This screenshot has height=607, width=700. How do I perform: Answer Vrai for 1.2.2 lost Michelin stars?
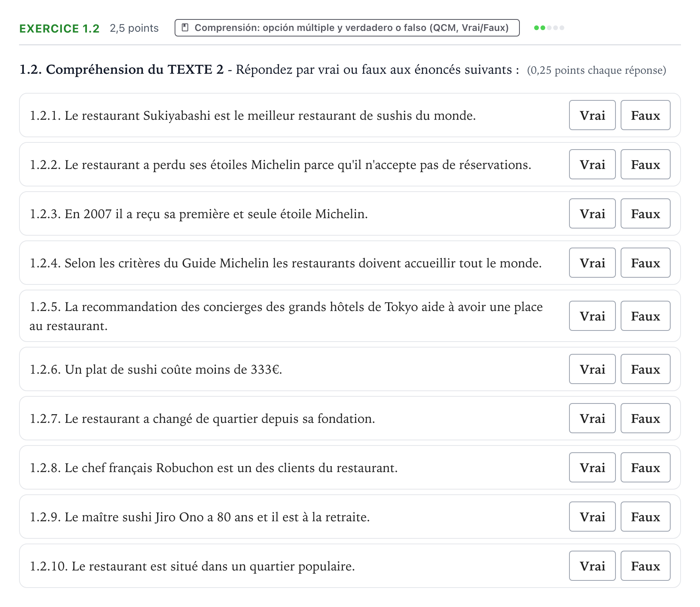(x=592, y=164)
